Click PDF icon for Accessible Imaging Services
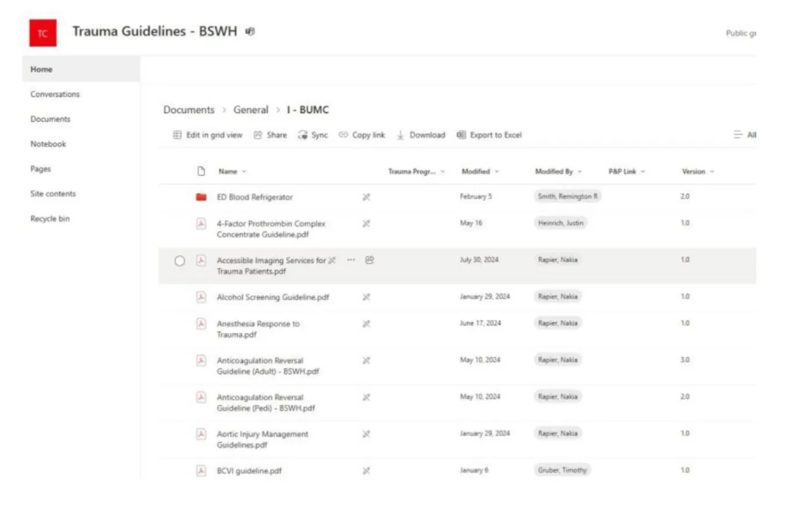The image size is (812, 527). click(201, 260)
